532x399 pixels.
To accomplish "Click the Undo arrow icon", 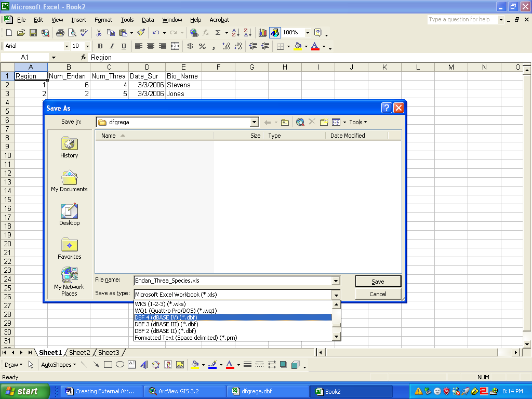I will click(x=156, y=33).
